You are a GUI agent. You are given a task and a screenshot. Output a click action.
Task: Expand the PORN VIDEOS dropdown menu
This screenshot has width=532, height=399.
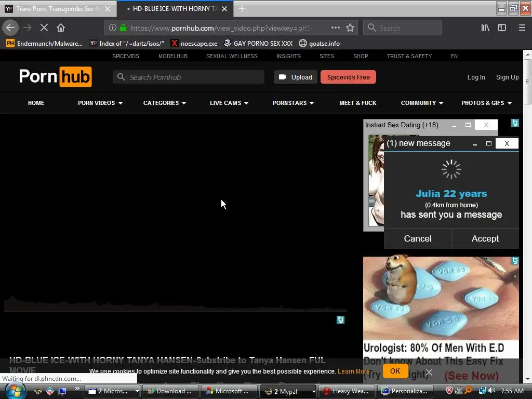(x=121, y=103)
